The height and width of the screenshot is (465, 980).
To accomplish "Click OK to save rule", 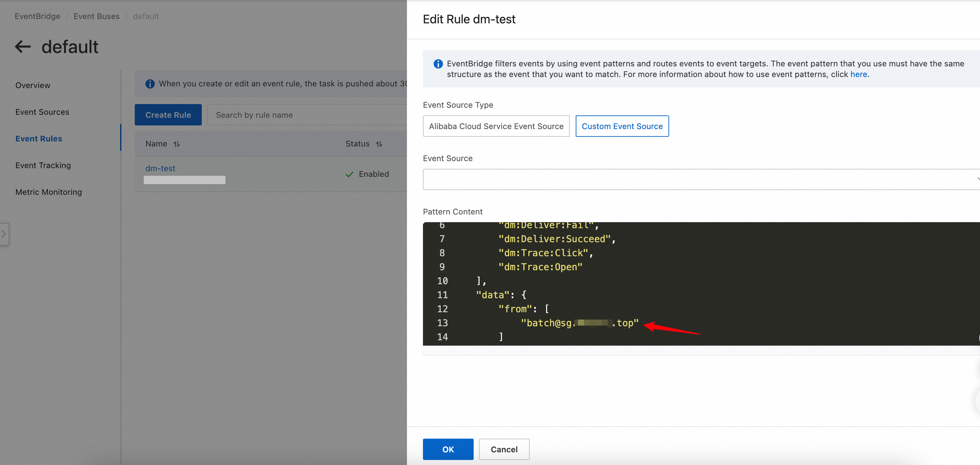I will [448, 449].
